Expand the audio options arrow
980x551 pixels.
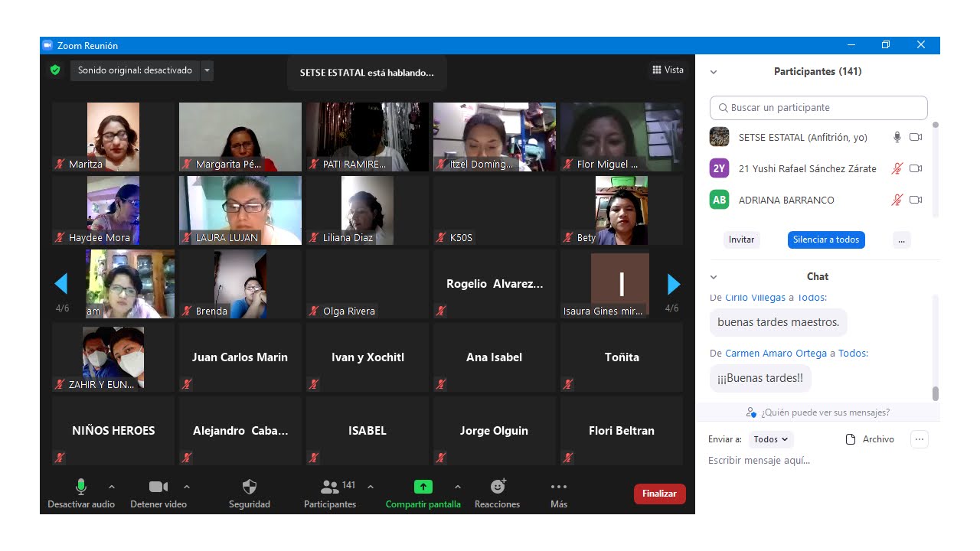click(112, 487)
